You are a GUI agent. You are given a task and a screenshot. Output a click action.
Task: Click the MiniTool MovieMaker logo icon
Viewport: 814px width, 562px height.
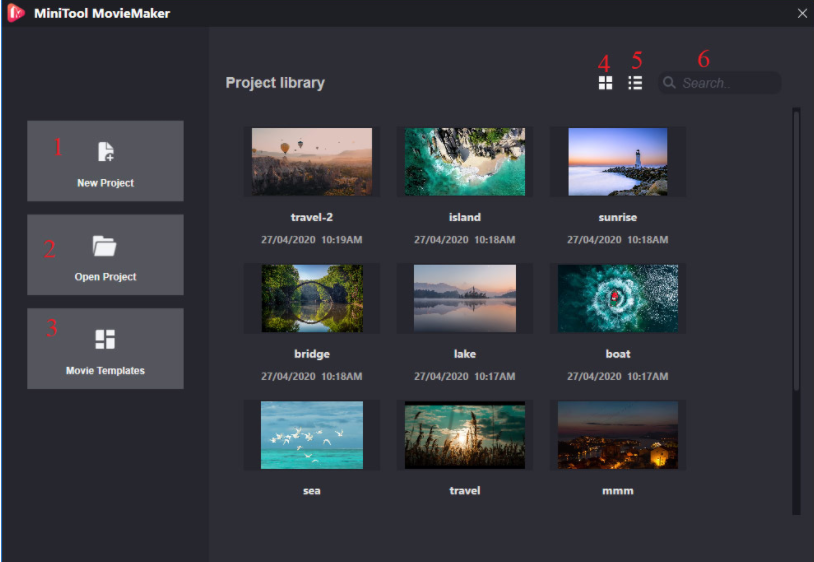pos(16,13)
